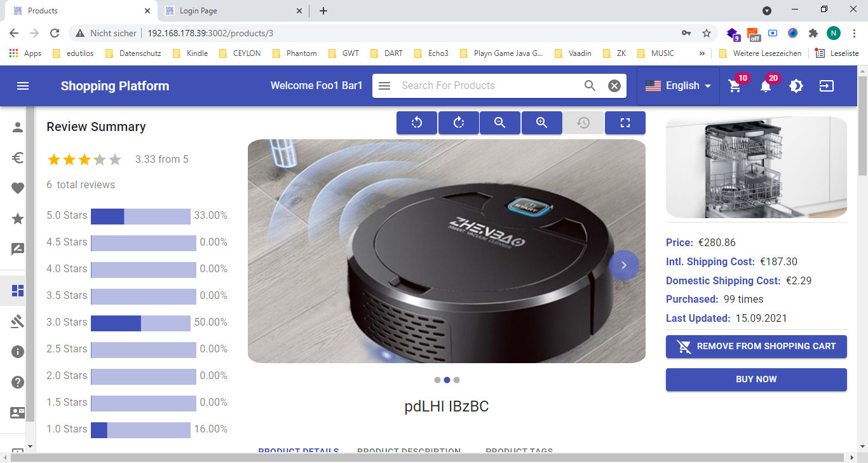Rotate image left with counterclockwise icon
The image size is (868, 463).
pyautogui.click(x=417, y=123)
